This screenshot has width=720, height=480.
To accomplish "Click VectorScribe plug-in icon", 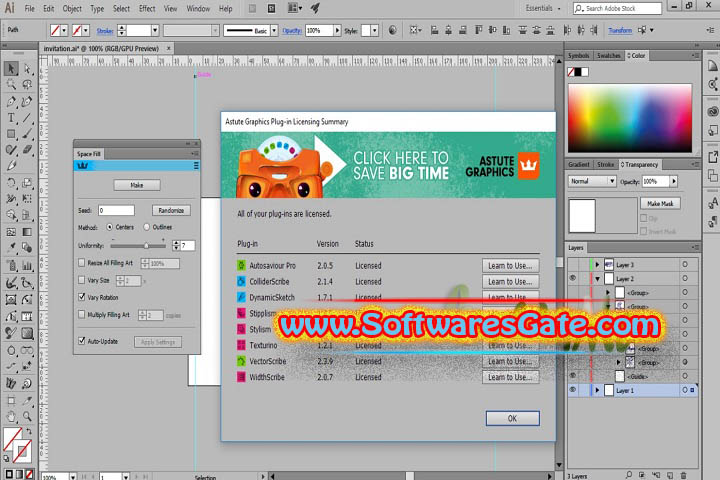I will point(241,361).
